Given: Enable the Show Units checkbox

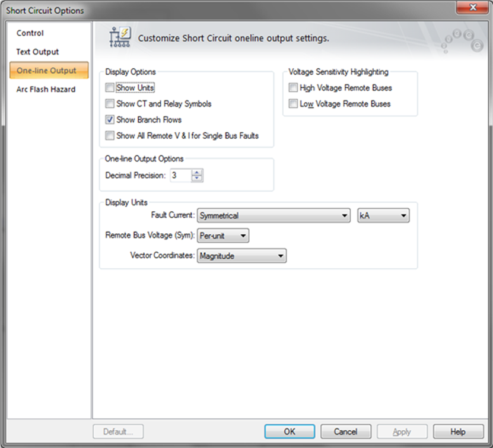Looking at the screenshot, I should pyautogui.click(x=109, y=88).
